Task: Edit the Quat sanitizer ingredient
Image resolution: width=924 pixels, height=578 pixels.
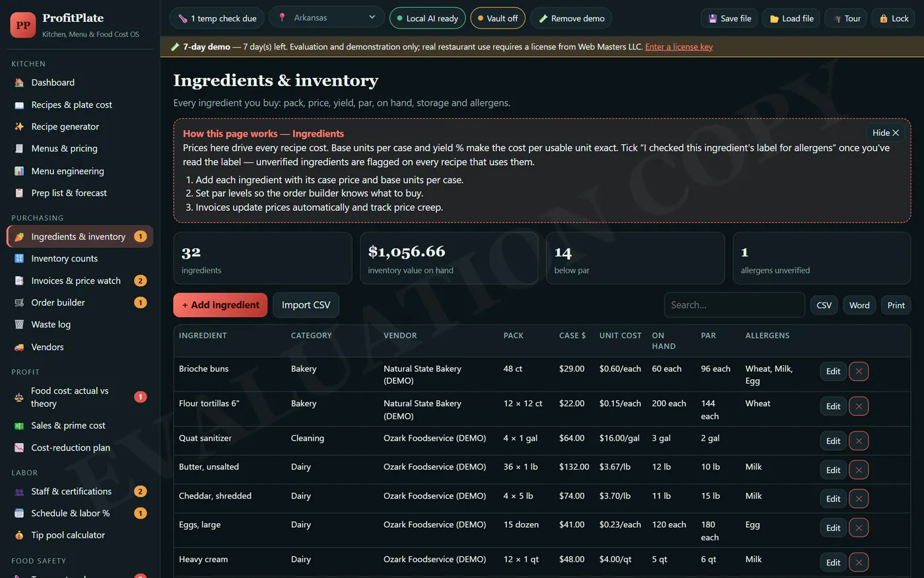Action: point(833,441)
